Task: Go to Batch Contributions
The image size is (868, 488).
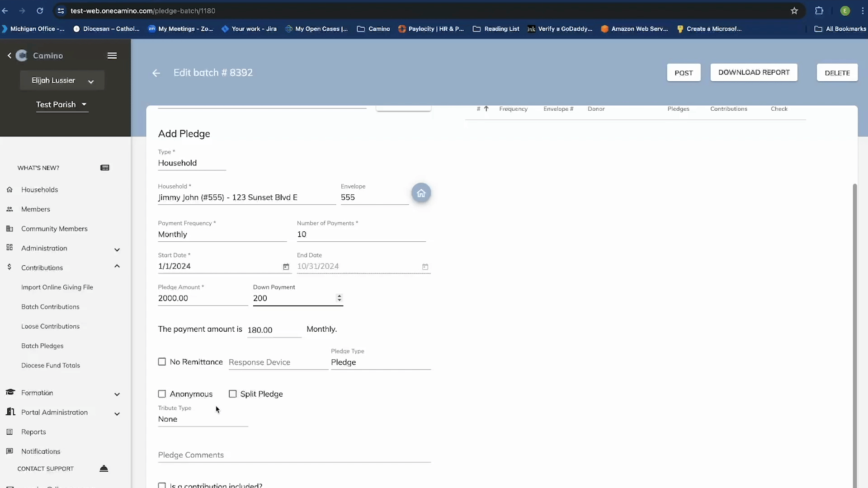Action: [x=50, y=306]
